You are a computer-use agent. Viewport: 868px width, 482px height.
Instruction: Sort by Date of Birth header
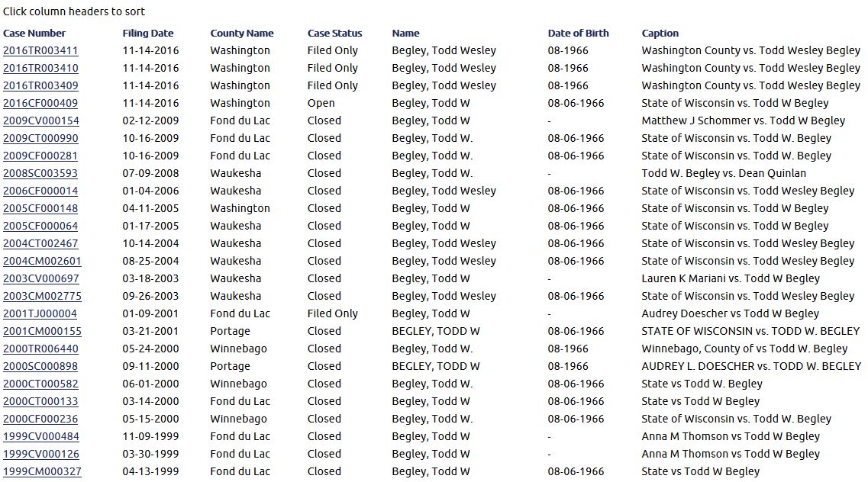(578, 33)
